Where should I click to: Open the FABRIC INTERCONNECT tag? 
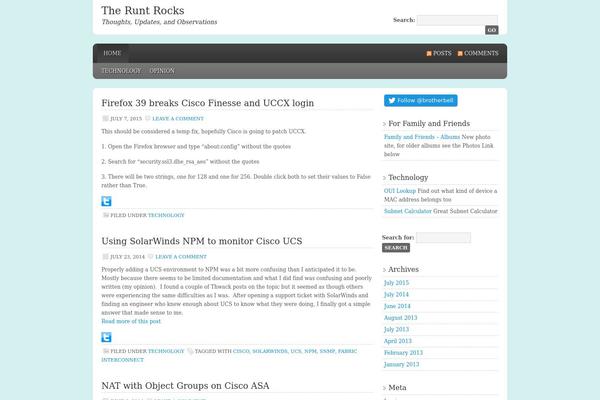(229, 356)
